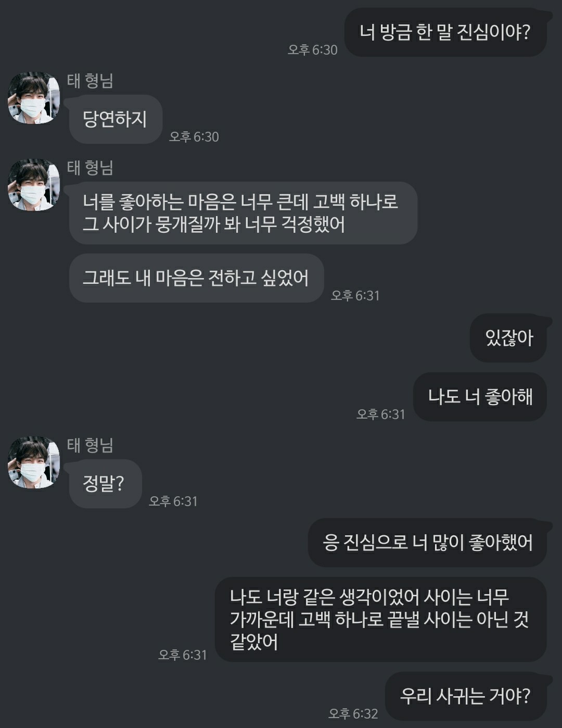Tap the 정말? received bubble
The height and width of the screenshot is (728, 562).
pyautogui.click(x=105, y=484)
